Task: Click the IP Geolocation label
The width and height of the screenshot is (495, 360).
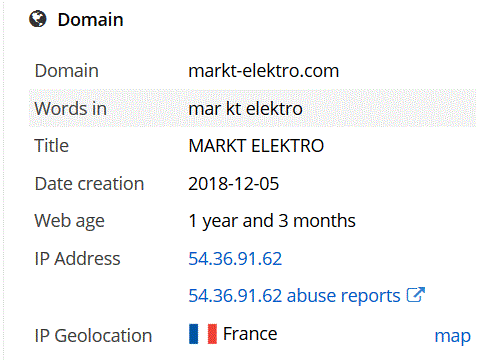Action: (x=93, y=335)
